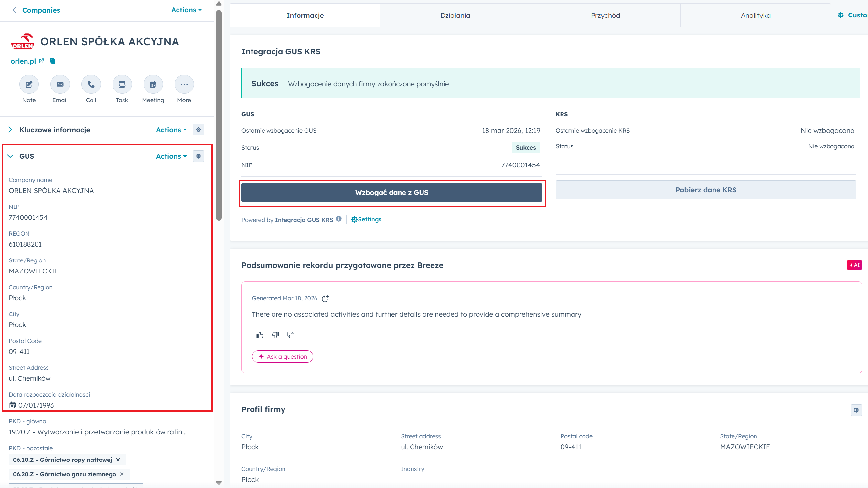This screenshot has height=488, width=868.
Task: Copy the orlen.pl domain to clipboard
Action: 53,61
